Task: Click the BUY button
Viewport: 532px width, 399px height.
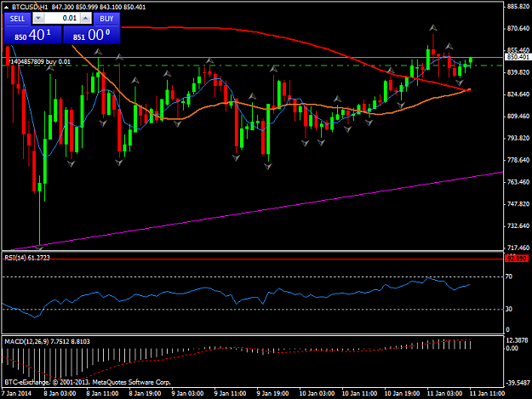Action: pyautogui.click(x=106, y=19)
